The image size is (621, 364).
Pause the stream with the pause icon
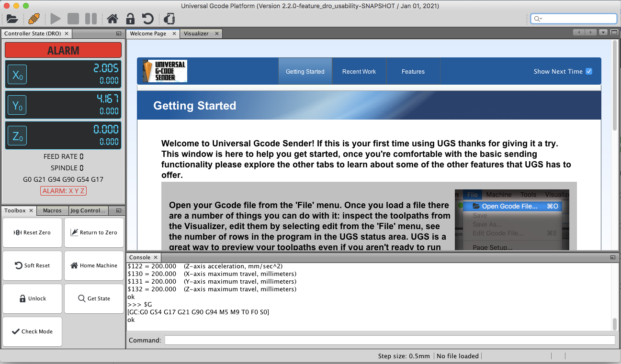(90, 19)
